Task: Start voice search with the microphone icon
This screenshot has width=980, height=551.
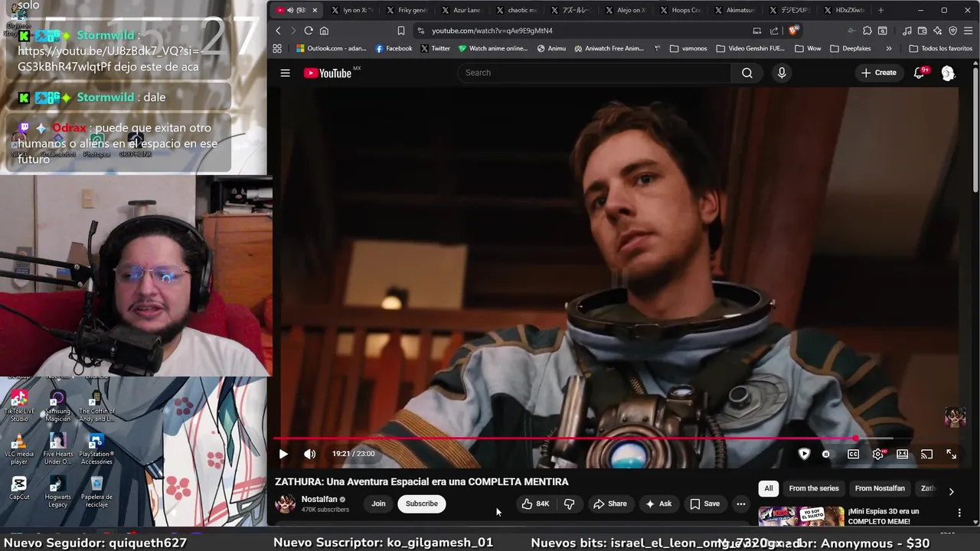Action: [x=782, y=73]
